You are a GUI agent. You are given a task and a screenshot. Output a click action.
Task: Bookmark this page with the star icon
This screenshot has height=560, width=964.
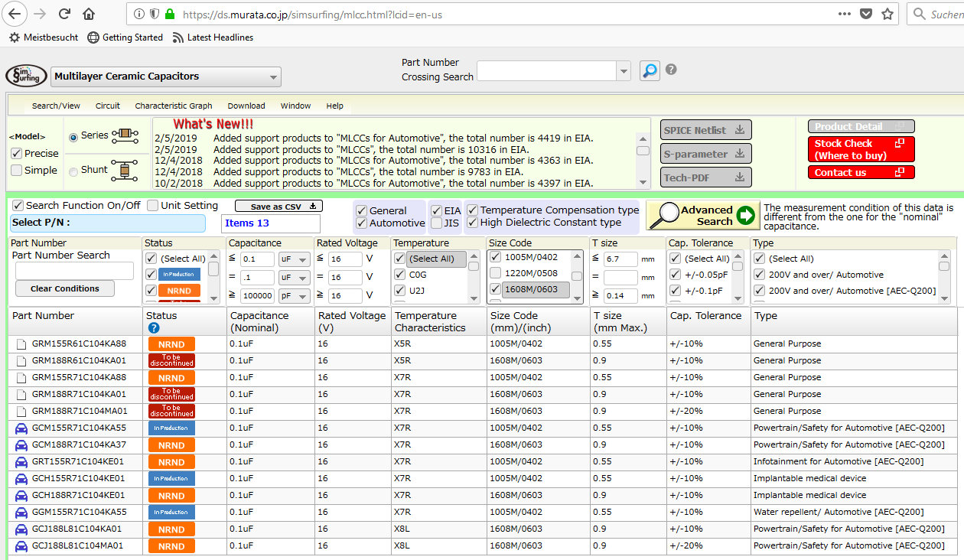[x=887, y=14]
